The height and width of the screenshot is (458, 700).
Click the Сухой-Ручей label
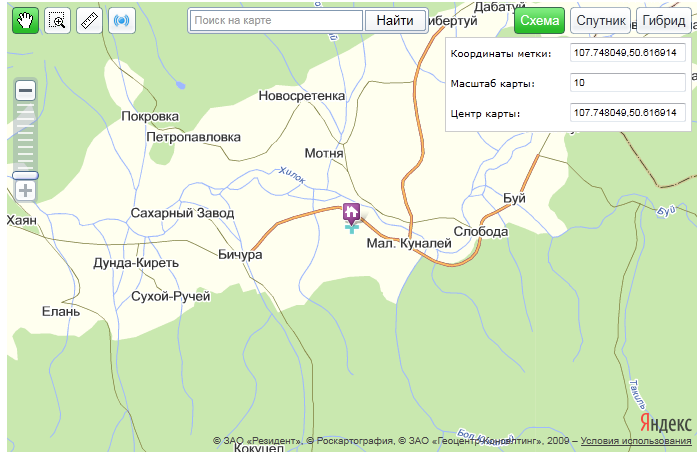(171, 296)
